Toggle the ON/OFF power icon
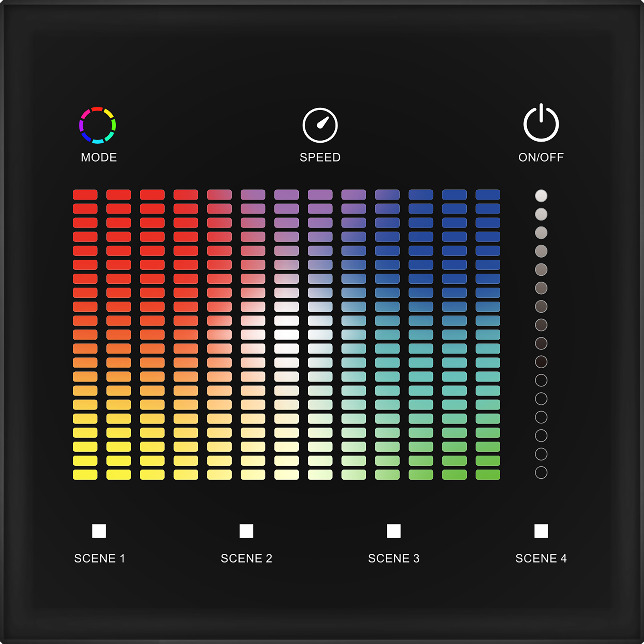 (541, 123)
